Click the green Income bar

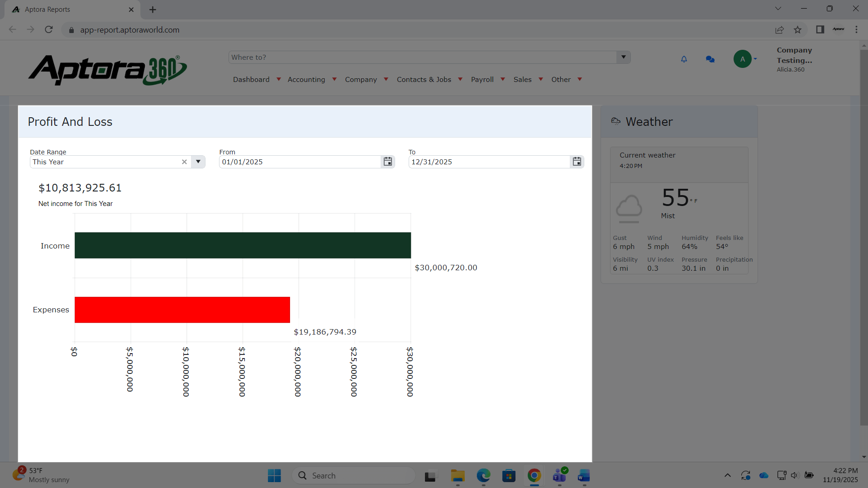243,245
